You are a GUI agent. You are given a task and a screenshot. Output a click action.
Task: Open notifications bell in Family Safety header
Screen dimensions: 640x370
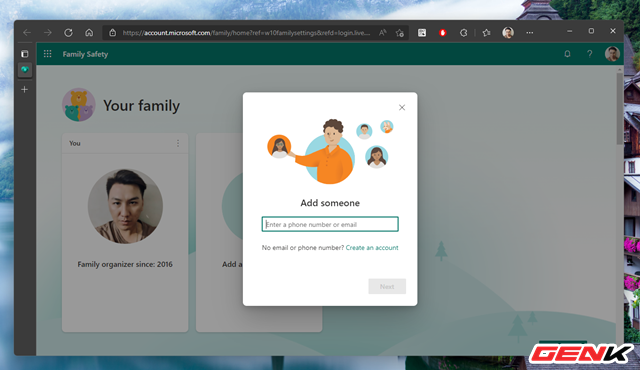point(567,54)
